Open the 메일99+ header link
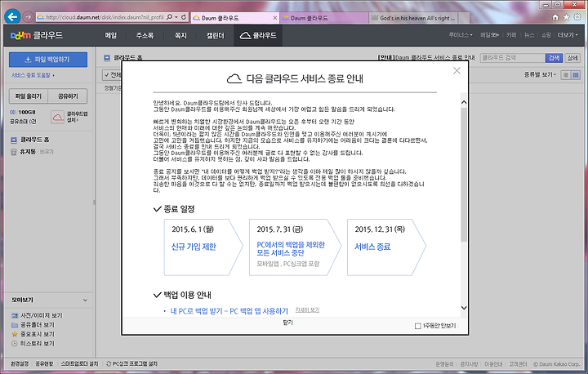This screenshot has width=588, height=374. pos(489,35)
